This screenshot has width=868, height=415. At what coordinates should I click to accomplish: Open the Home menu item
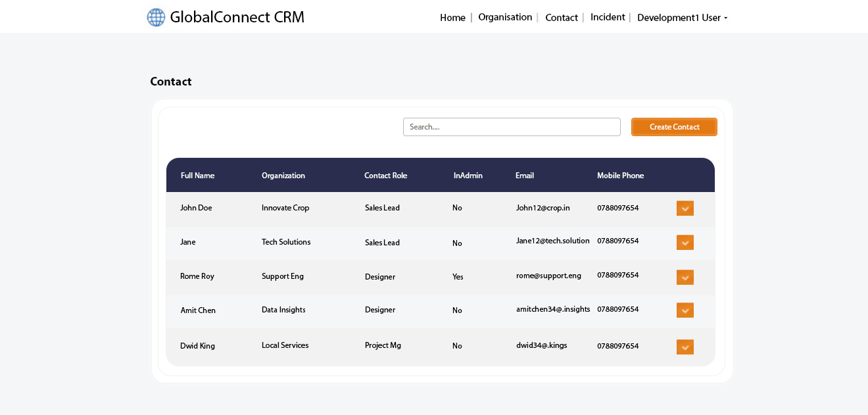pos(452,18)
